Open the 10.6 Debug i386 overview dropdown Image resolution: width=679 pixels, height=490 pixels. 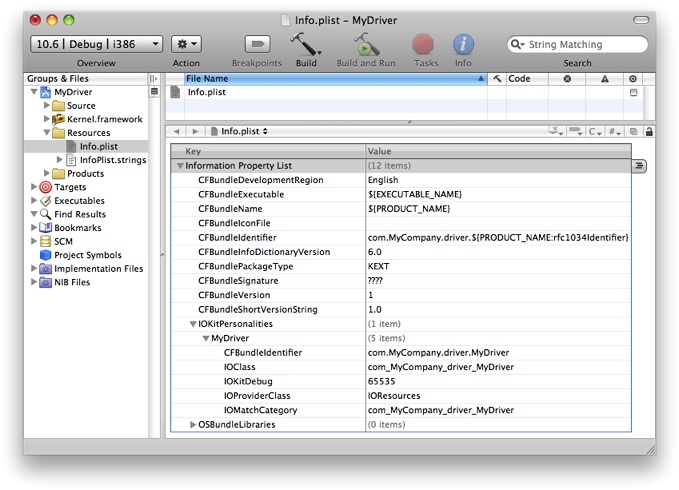point(96,44)
